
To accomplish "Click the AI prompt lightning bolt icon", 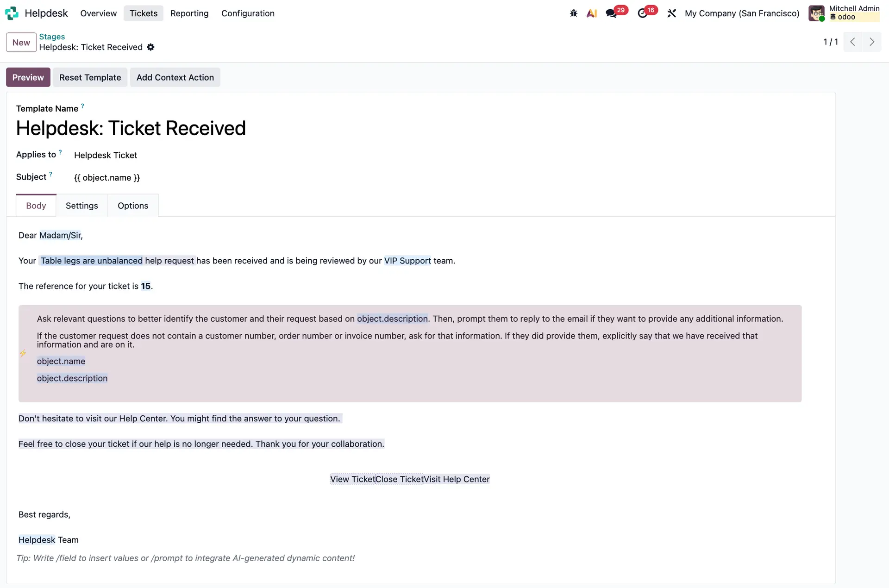I will 23,354.
